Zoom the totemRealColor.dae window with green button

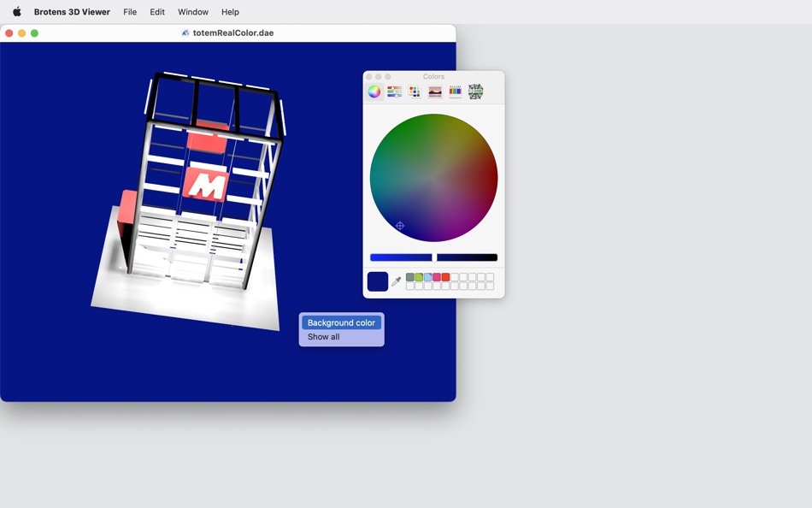point(35,33)
